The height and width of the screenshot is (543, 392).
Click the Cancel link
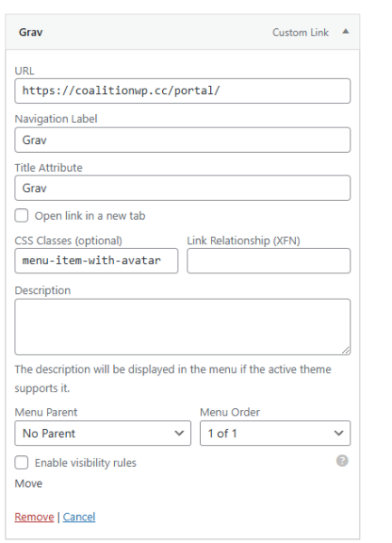79,517
